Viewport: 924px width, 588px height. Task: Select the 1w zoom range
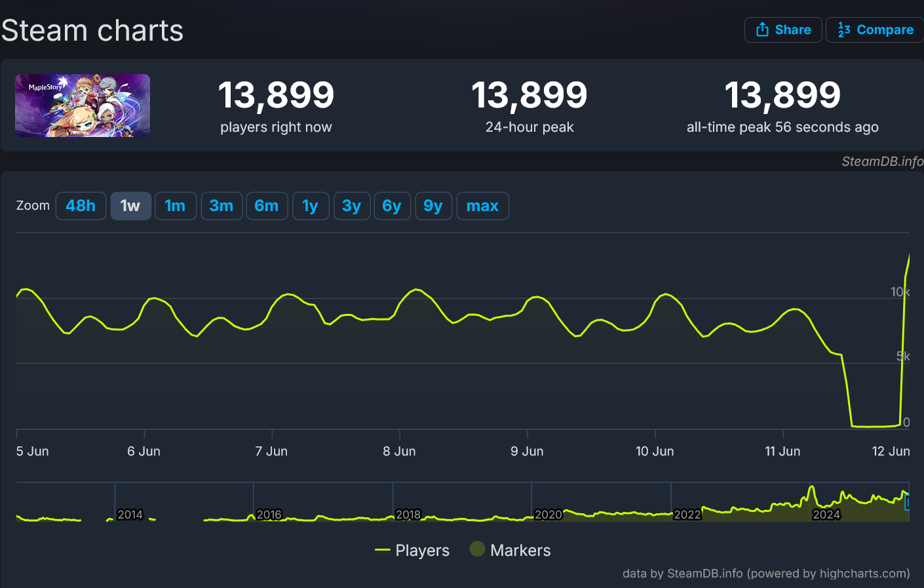click(x=130, y=206)
